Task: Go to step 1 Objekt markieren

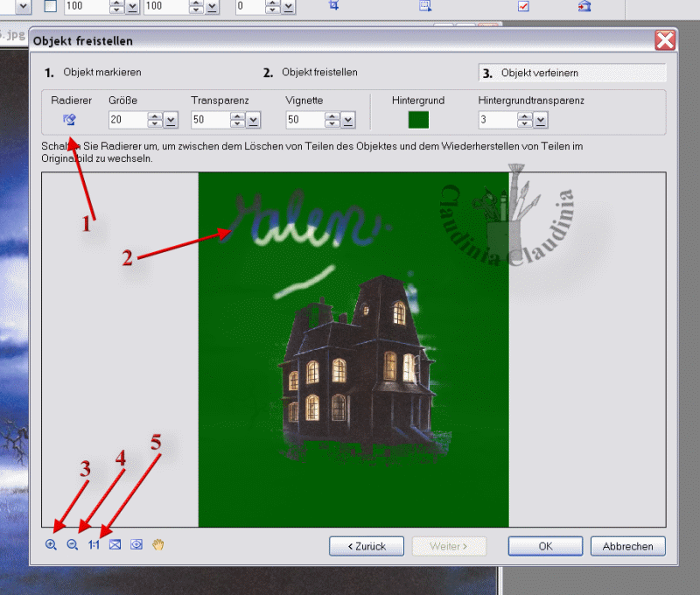Action: (x=93, y=73)
